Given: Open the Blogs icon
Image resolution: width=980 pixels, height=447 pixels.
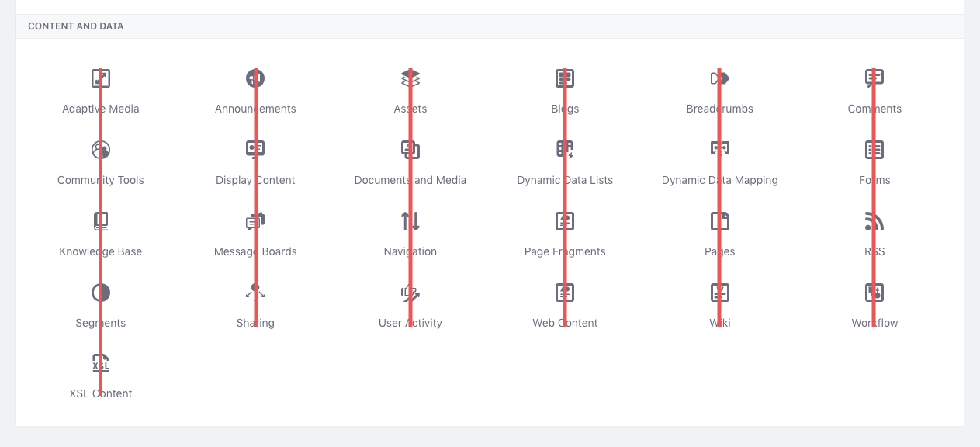Looking at the screenshot, I should 565,78.
